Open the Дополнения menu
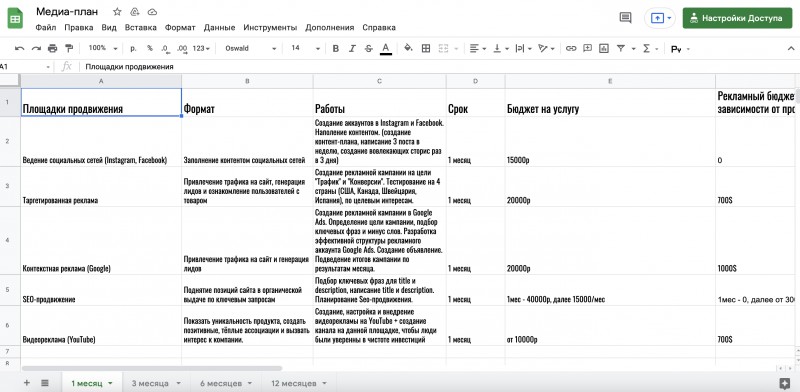The image size is (800, 392). coord(330,28)
